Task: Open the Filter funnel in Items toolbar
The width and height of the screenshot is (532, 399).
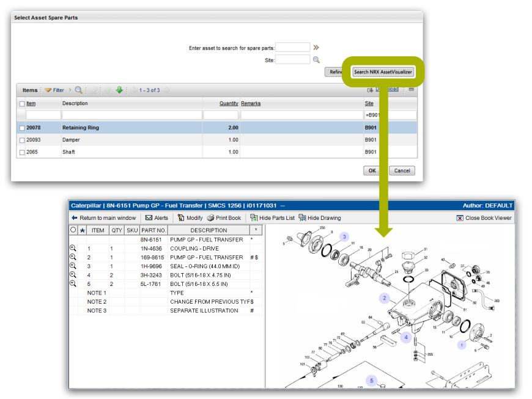Action: [48, 90]
